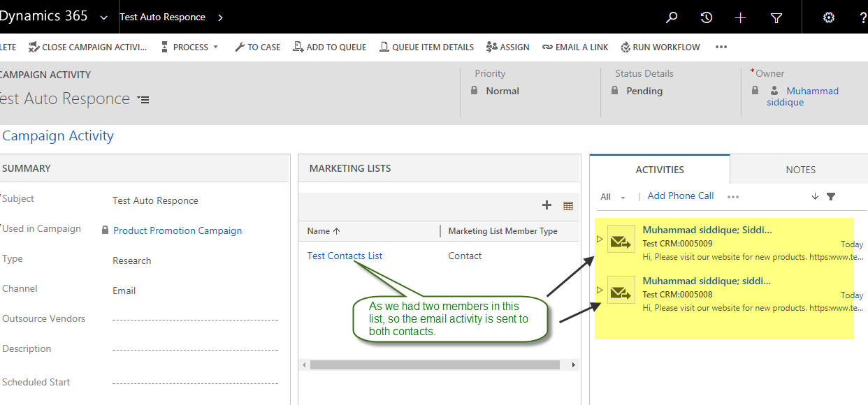Open second Muhammad siddique; siddi... email activity
The image size is (868, 405).
tap(707, 281)
